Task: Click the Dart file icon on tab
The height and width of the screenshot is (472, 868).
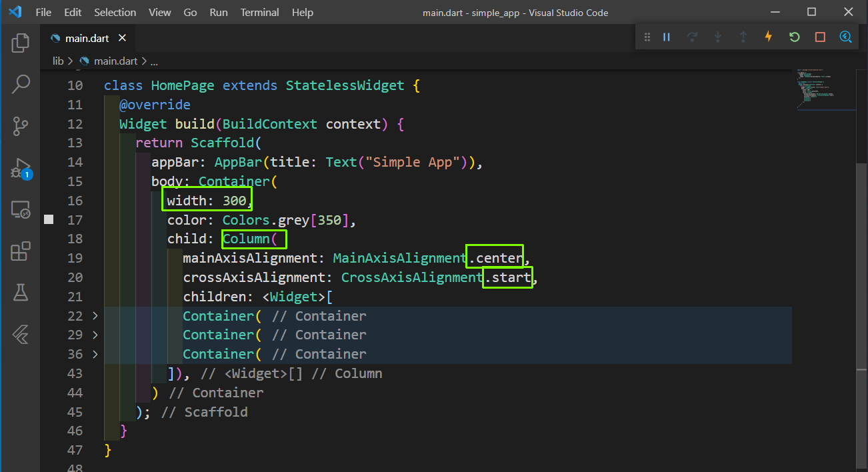Action: click(x=55, y=39)
